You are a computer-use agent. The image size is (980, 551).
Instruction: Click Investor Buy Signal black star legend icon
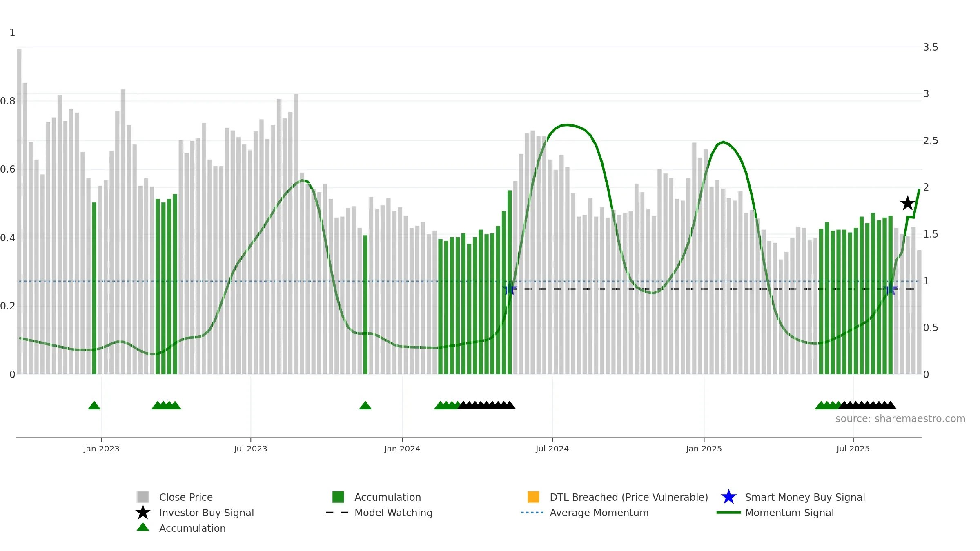[x=143, y=512]
